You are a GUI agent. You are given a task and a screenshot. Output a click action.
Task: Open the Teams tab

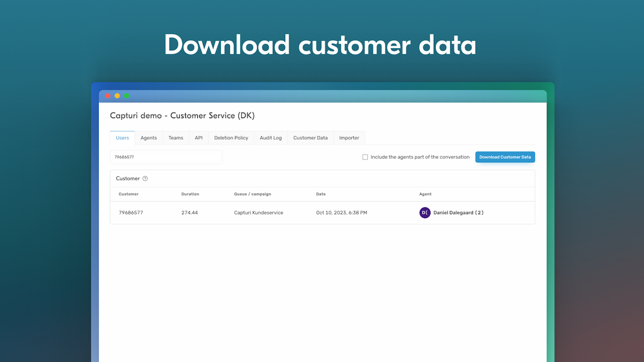[x=176, y=138]
